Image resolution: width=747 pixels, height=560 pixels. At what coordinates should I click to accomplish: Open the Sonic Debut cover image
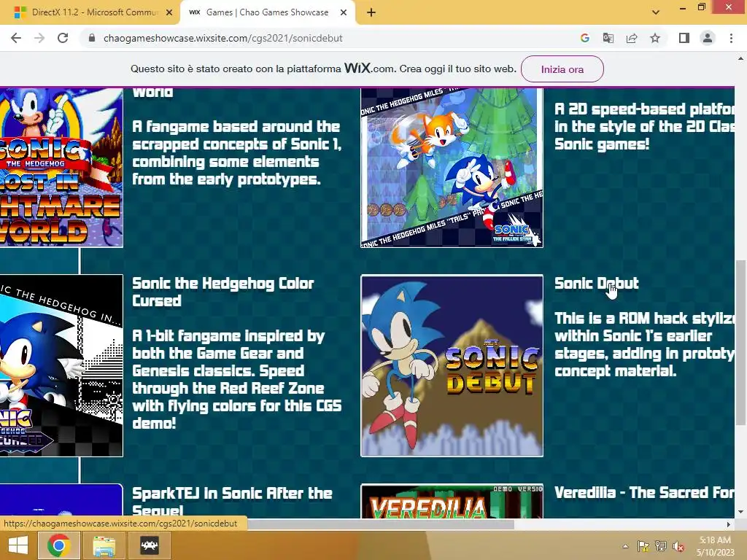point(452,366)
